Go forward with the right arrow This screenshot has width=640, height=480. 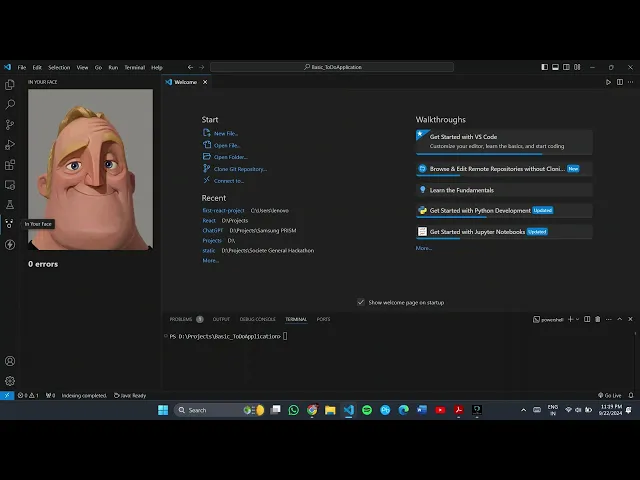coord(202,67)
